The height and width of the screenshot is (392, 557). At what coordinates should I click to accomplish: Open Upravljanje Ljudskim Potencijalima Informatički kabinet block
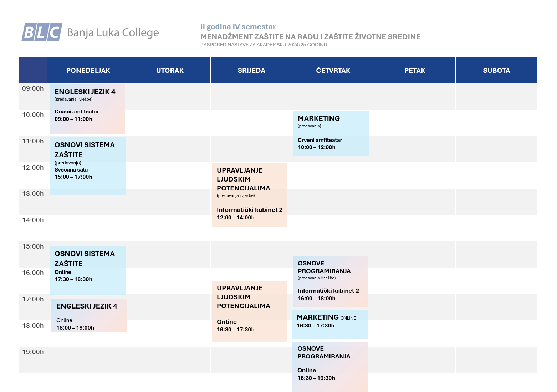click(250, 195)
